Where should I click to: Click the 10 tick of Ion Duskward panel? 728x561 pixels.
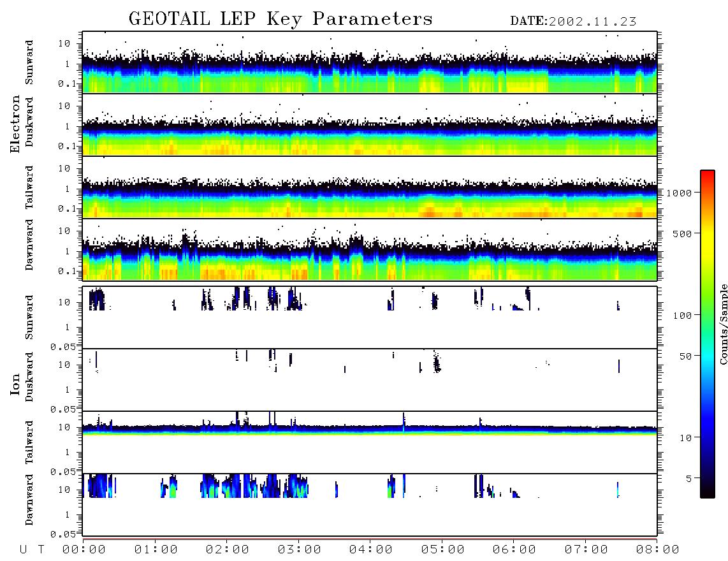coord(64,365)
